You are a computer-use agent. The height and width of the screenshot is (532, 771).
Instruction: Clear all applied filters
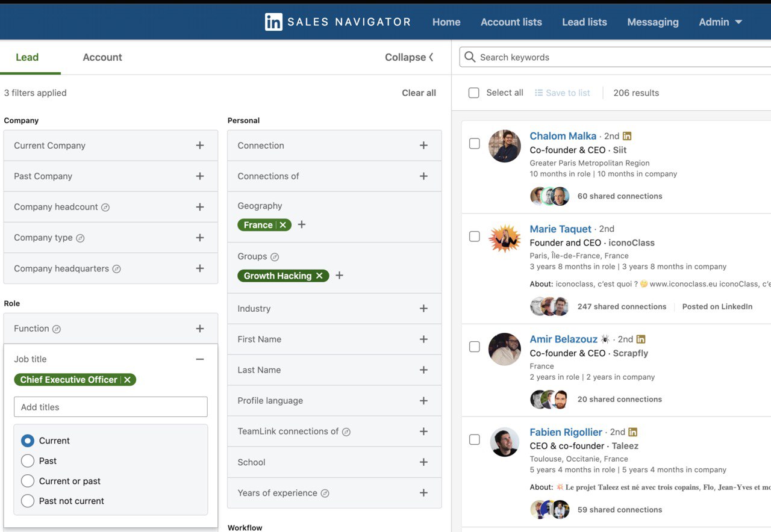pos(419,93)
